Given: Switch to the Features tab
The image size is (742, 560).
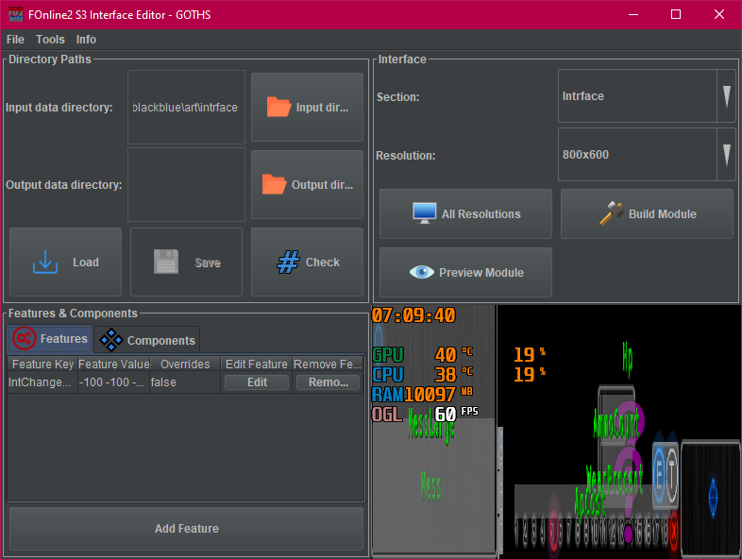Looking at the screenshot, I should pyautogui.click(x=50, y=339).
